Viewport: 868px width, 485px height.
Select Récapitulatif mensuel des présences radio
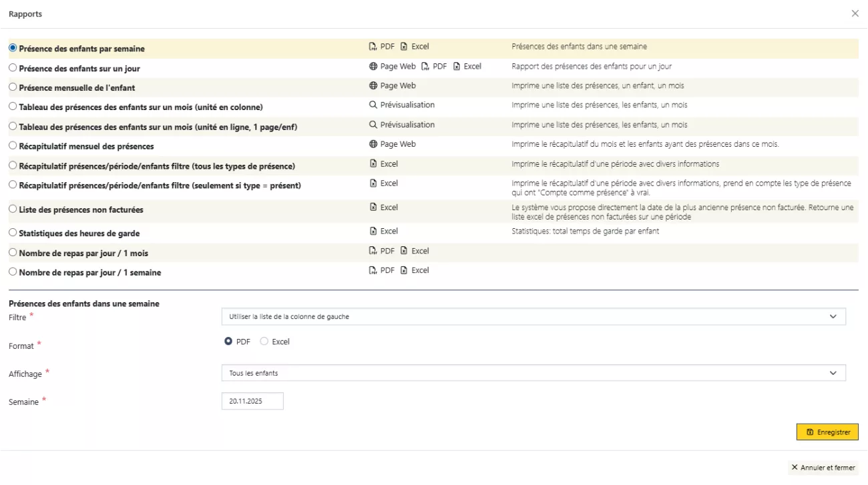coord(13,145)
